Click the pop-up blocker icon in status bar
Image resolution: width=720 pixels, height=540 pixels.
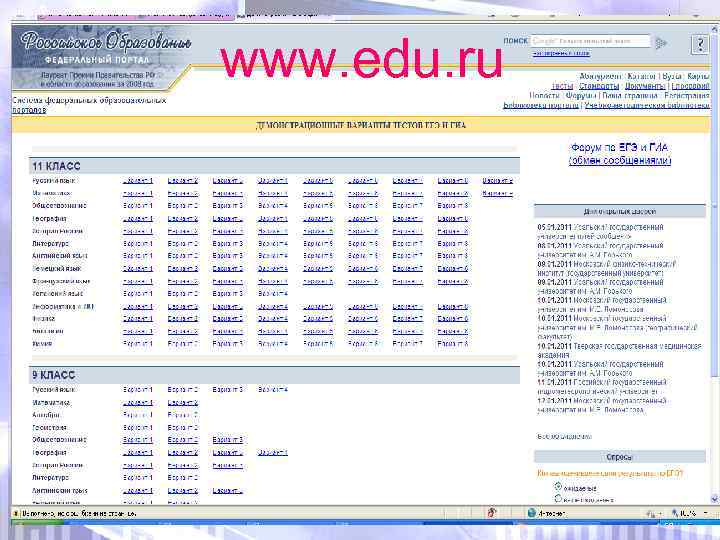point(492,512)
